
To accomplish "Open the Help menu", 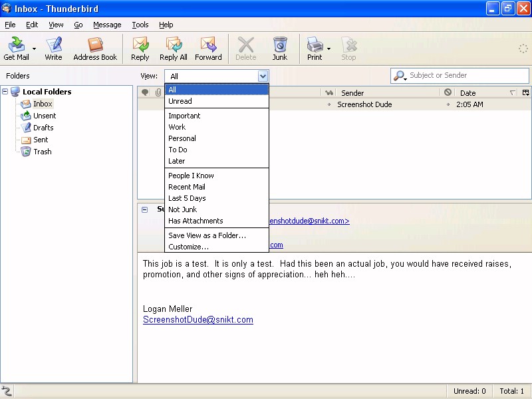I will (166, 25).
